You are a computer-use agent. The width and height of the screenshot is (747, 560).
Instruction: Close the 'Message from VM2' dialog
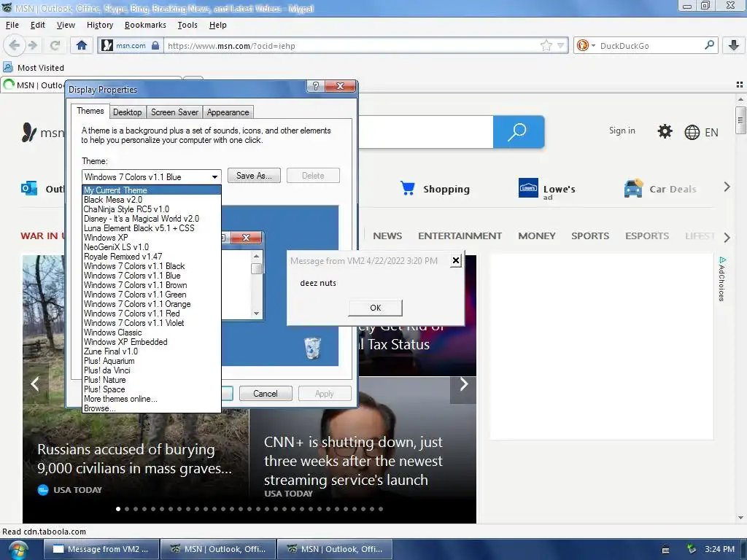pos(456,260)
